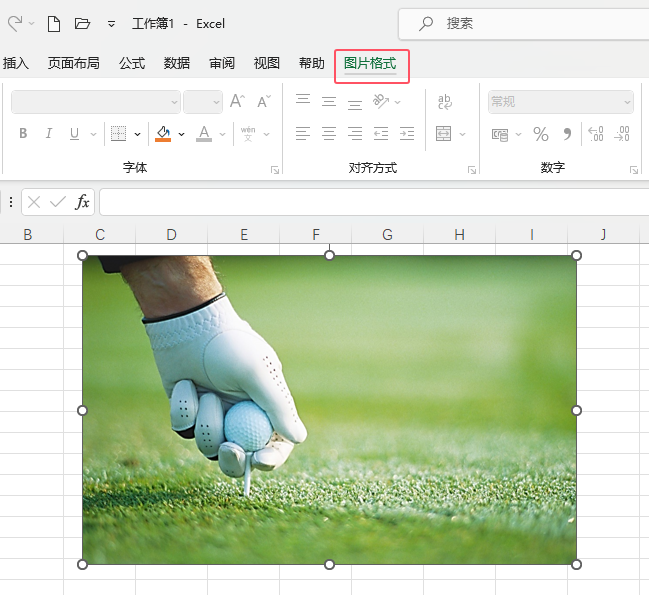The image size is (649, 595).
Task: Open the 视图 tab
Action: tap(267, 63)
